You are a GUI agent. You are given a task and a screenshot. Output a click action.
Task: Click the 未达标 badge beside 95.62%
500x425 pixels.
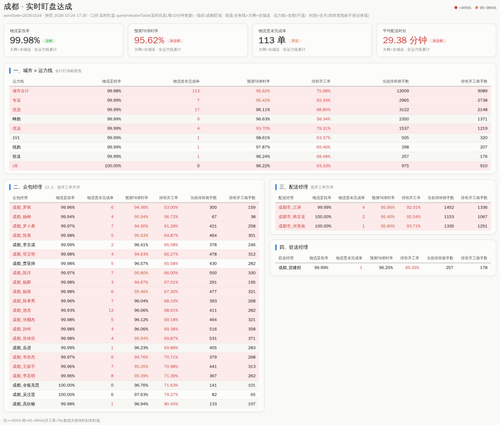pos(175,41)
